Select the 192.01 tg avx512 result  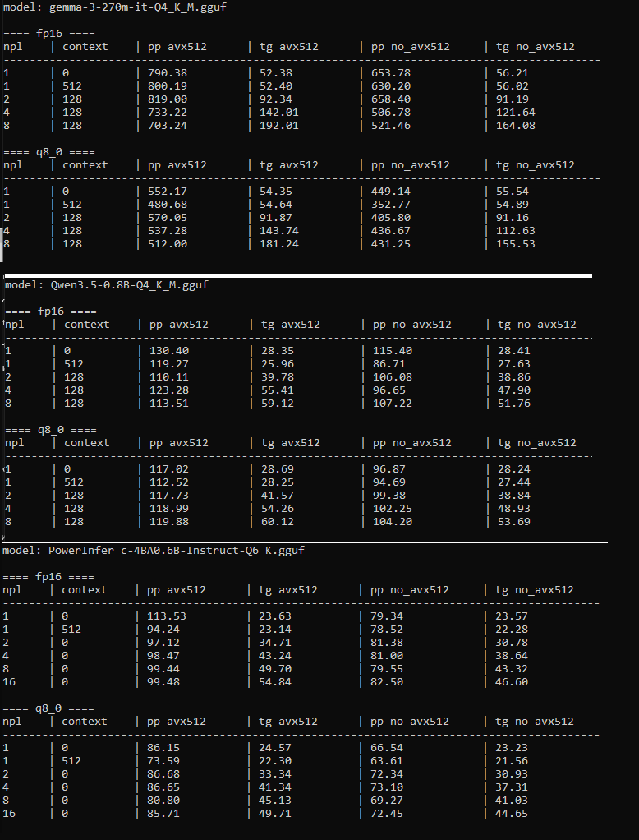tap(278, 125)
